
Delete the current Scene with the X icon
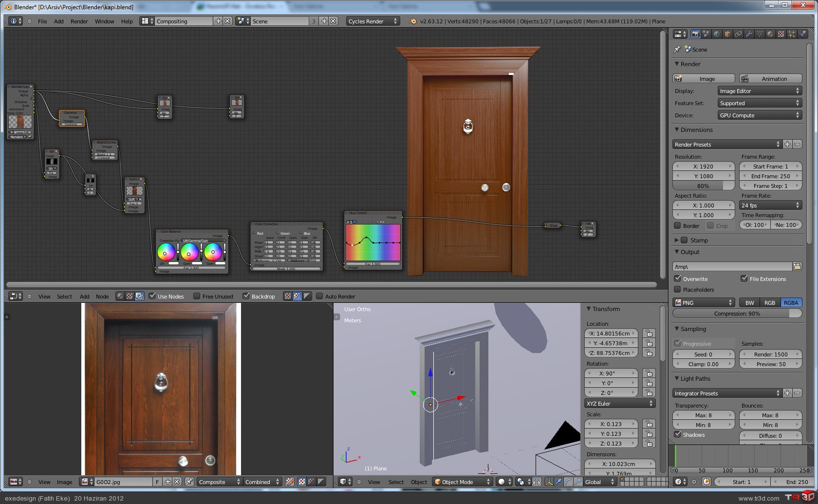click(x=333, y=21)
